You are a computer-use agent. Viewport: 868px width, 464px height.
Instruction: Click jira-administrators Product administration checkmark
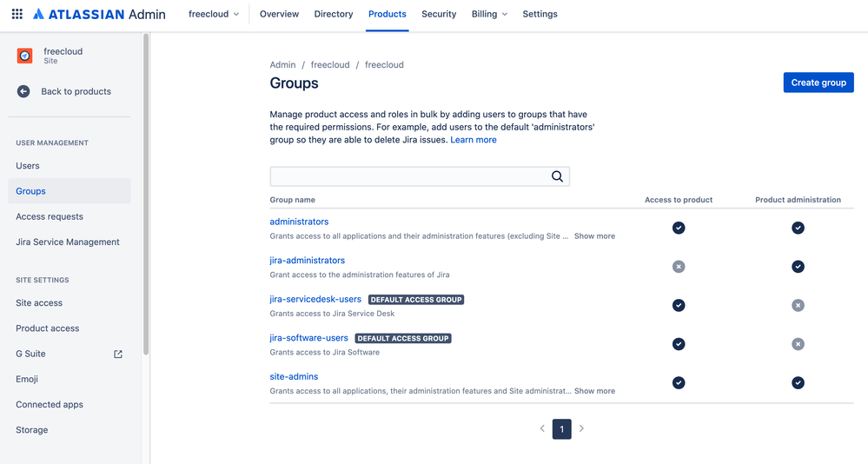pyautogui.click(x=798, y=267)
